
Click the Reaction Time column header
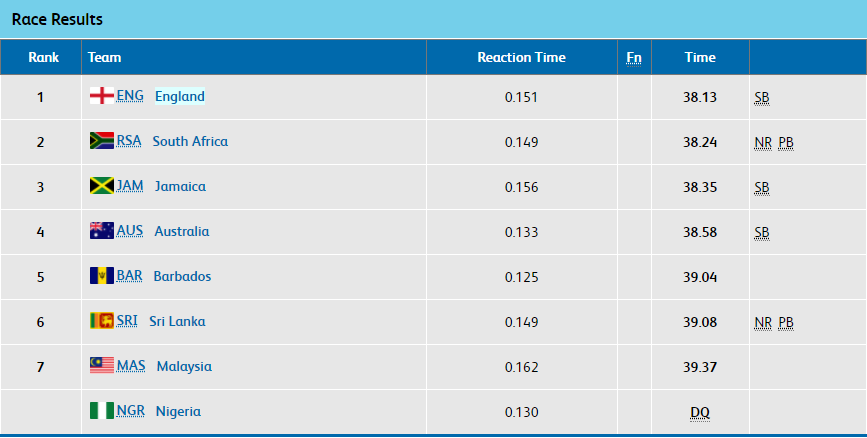point(521,58)
